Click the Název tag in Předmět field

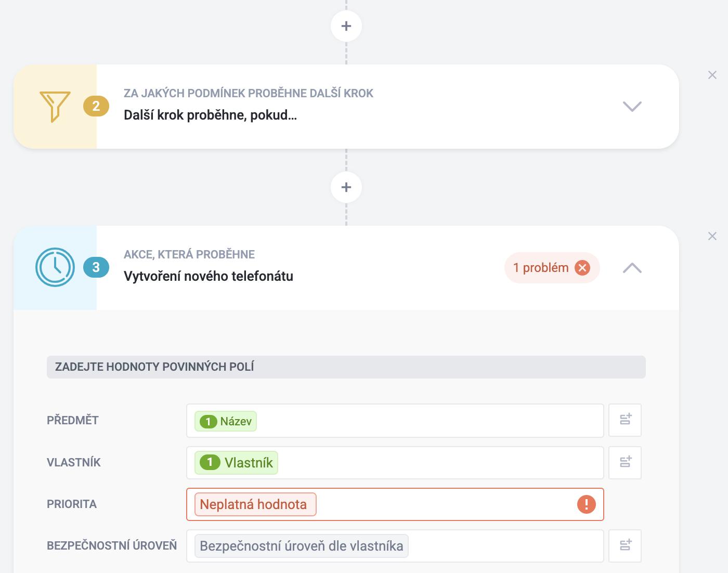coord(226,421)
